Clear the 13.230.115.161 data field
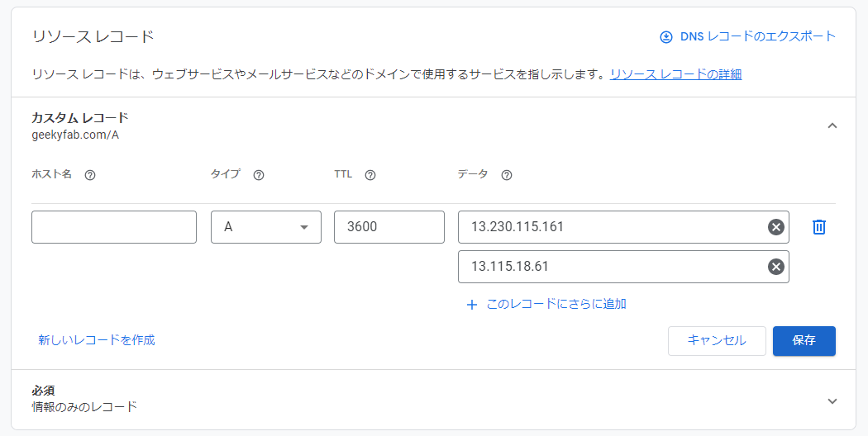 click(x=776, y=227)
